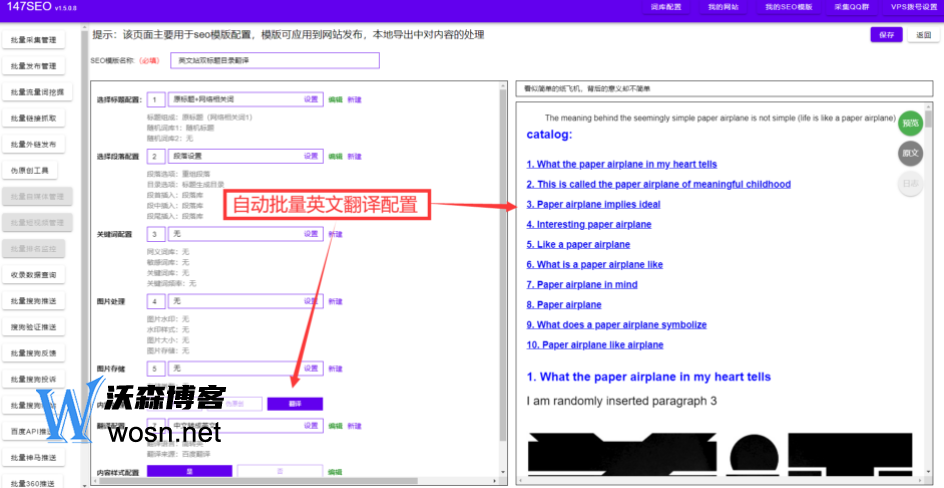This screenshot has height=488, width=944.
Task: Enable the purple 是 content style option
Action: (189, 471)
